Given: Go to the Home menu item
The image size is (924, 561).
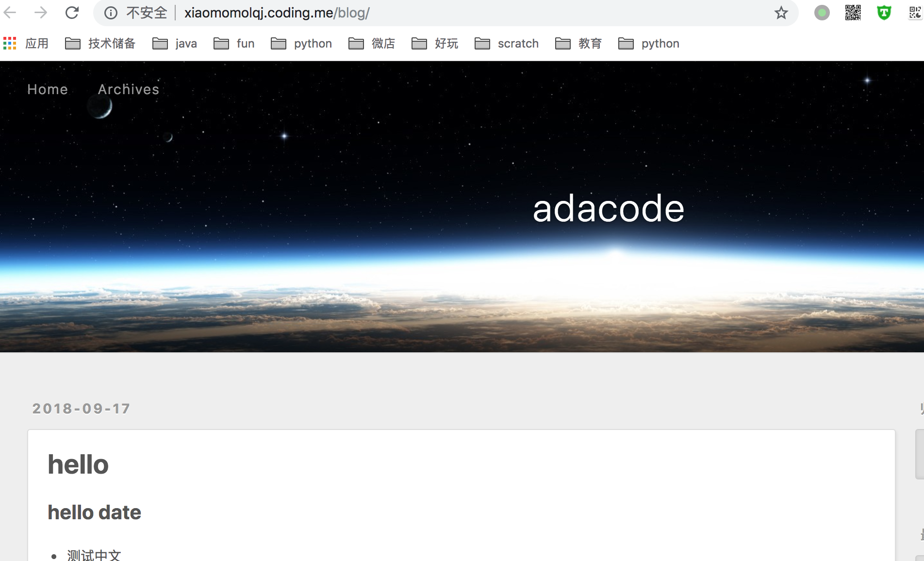Looking at the screenshot, I should (48, 89).
